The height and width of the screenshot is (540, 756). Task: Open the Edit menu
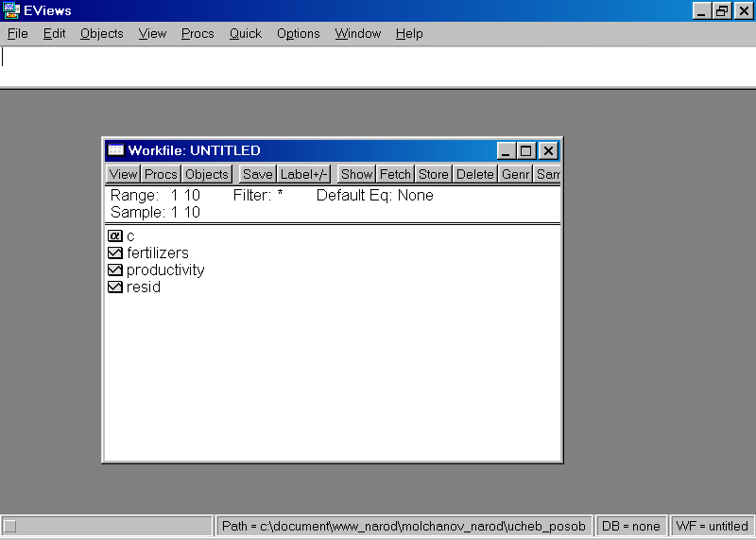(54, 33)
